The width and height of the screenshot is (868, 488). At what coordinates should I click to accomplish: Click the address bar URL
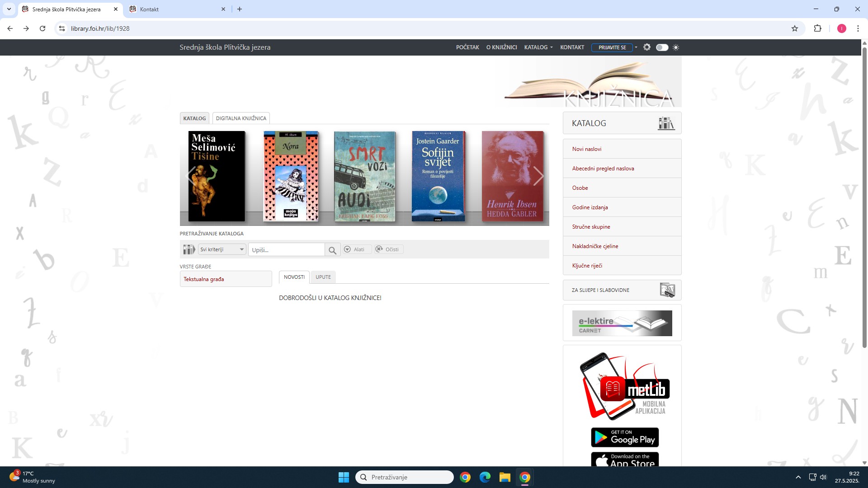click(x=100, y=28)
